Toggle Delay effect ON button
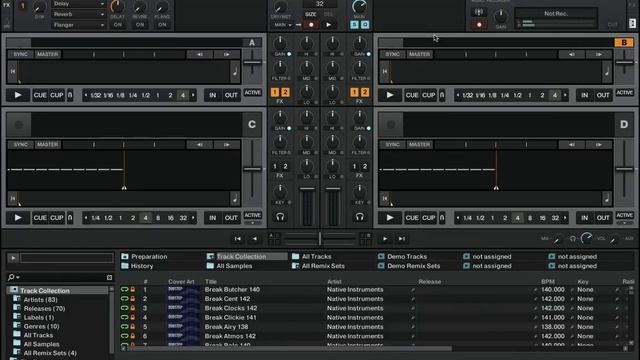640x360 pixels. 118,25
